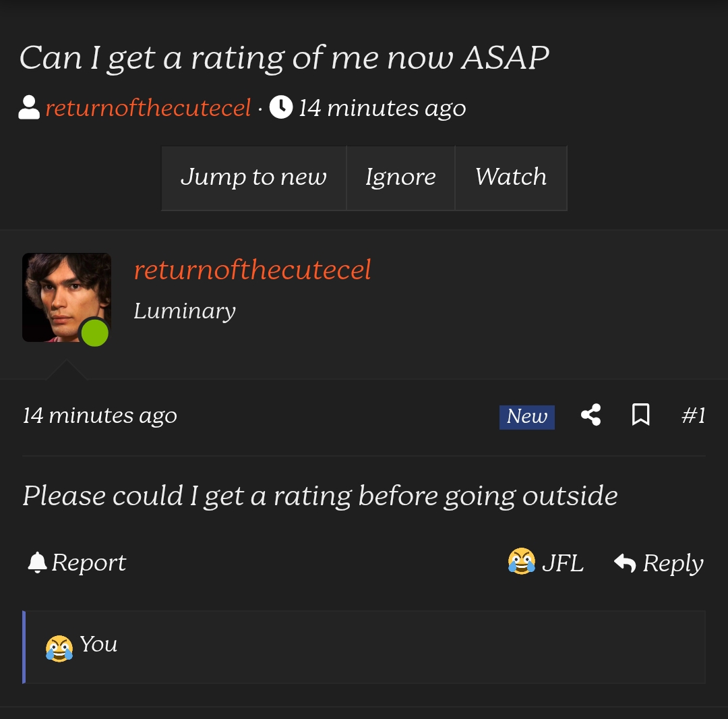
Task: Open author link under the thread title
Action: pos(148,108)
